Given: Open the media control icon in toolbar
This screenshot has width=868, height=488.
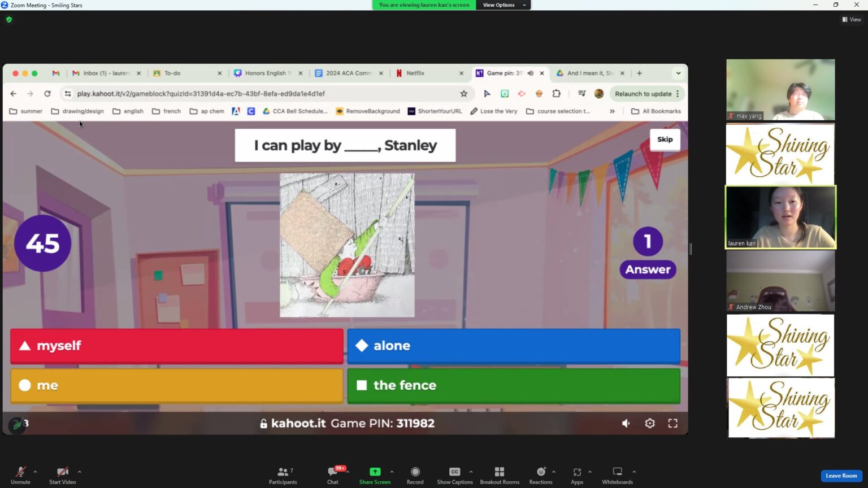Looking at the screenshot, I should [581, 94].
